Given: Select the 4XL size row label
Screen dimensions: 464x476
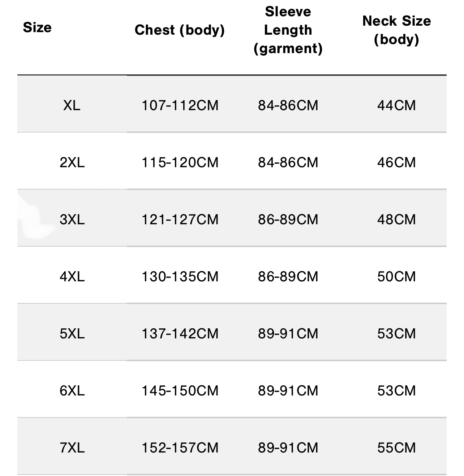Looking at the screenshot, I should coord(72,277).
